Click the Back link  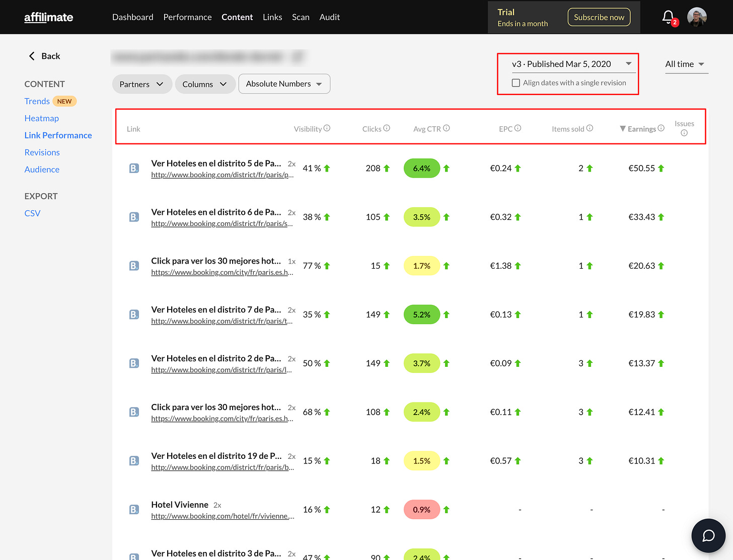(44, 56)
